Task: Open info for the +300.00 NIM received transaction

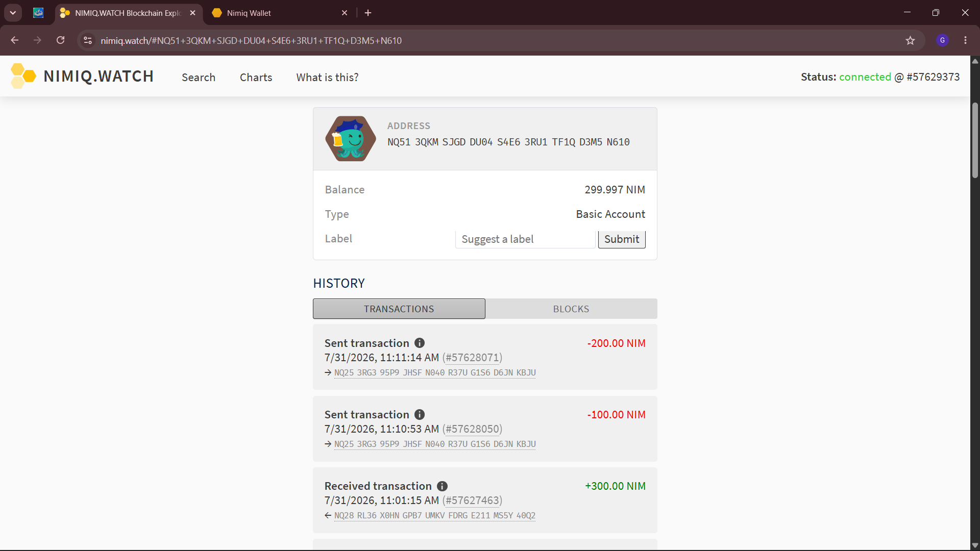Action: pos(442,486)
